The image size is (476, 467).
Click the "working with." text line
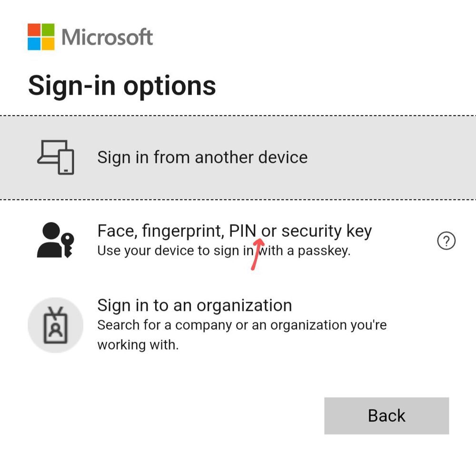(x=138, y=345)
